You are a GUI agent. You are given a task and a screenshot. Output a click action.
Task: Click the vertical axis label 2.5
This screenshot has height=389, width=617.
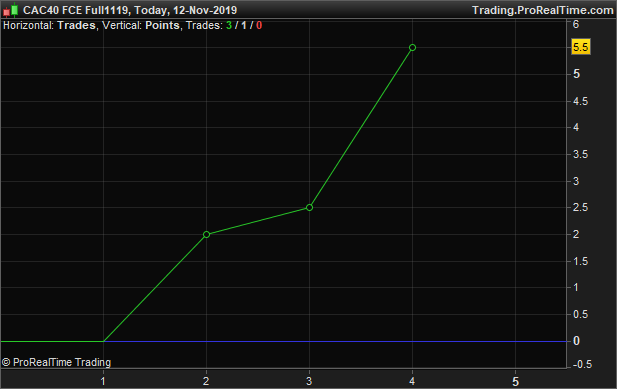click(580, 207)
